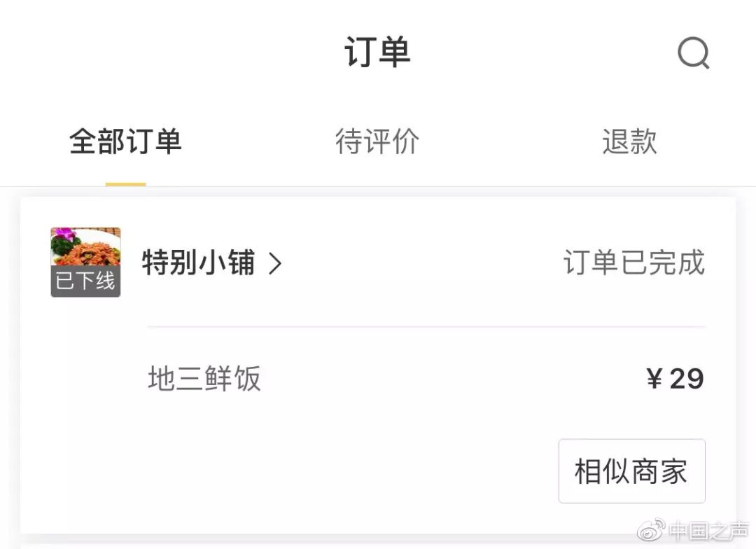The image size is (756, 549).
Task: Select the 退款 tab
Action: coord(629,141)
